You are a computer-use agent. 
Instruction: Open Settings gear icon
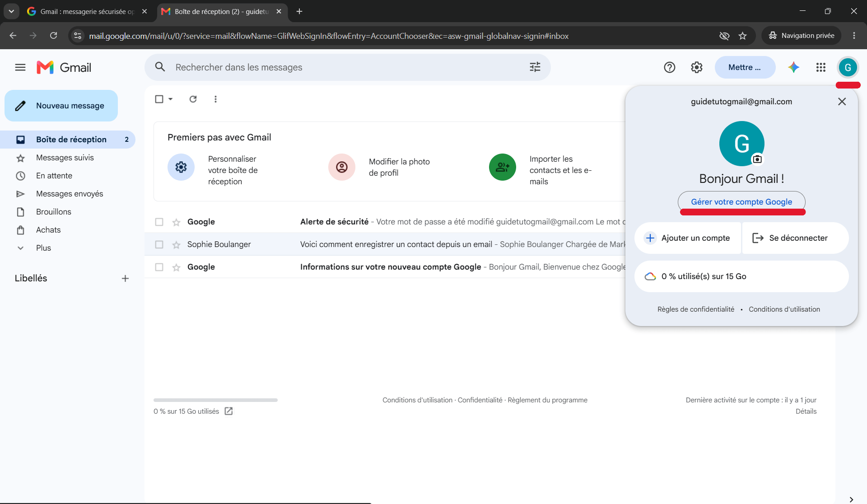click(x=696, y=67)
